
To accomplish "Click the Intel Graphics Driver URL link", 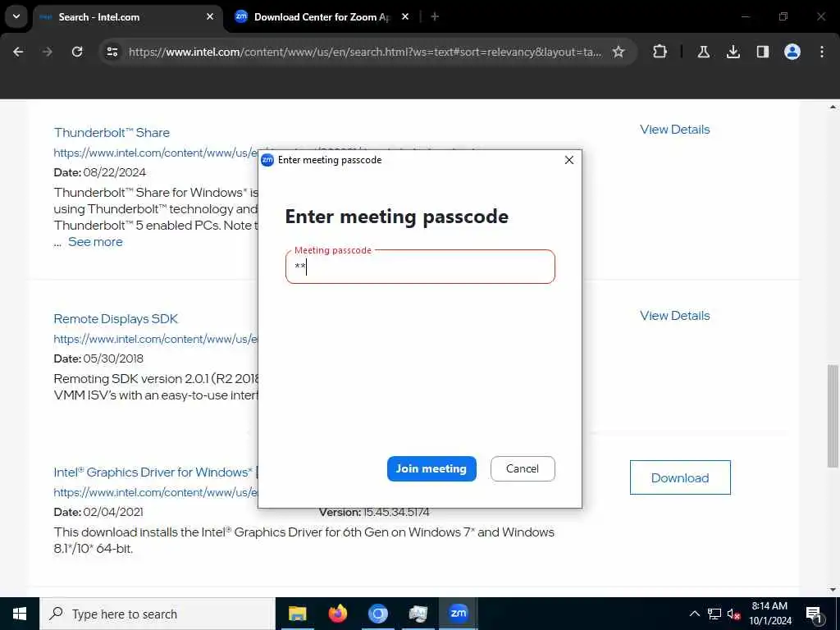I will point(155,492).
